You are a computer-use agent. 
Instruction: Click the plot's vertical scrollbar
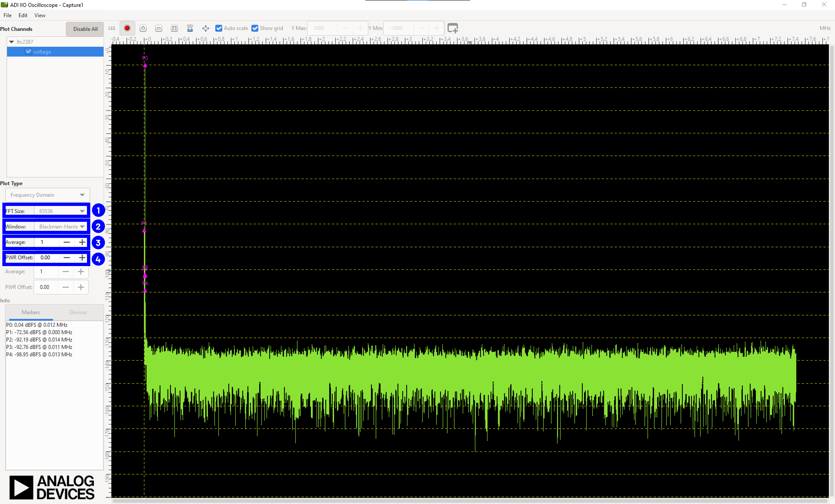832,271
